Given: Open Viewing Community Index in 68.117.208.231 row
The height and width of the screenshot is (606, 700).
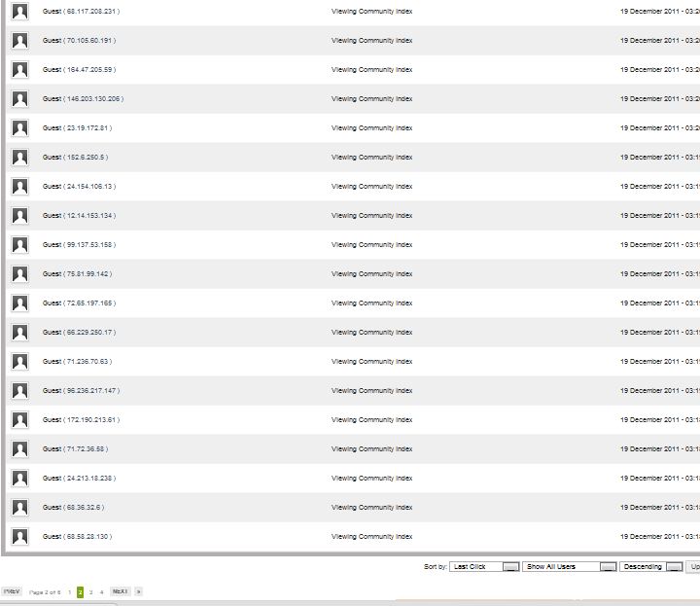Looking at the screenshot, I should coord(371,11).
